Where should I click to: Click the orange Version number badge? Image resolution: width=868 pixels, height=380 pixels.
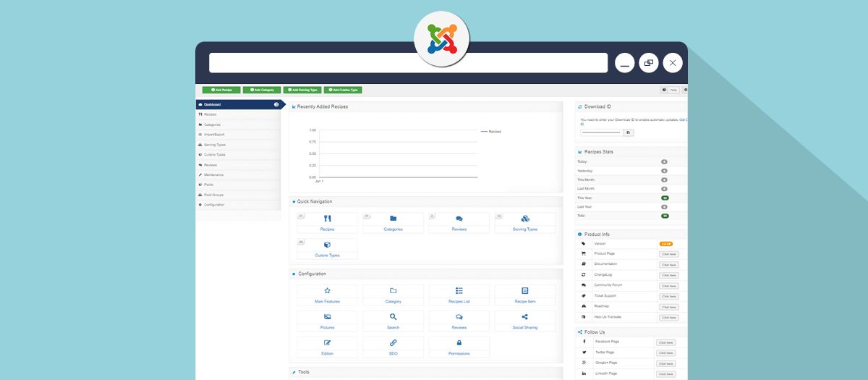pos(666,244)
